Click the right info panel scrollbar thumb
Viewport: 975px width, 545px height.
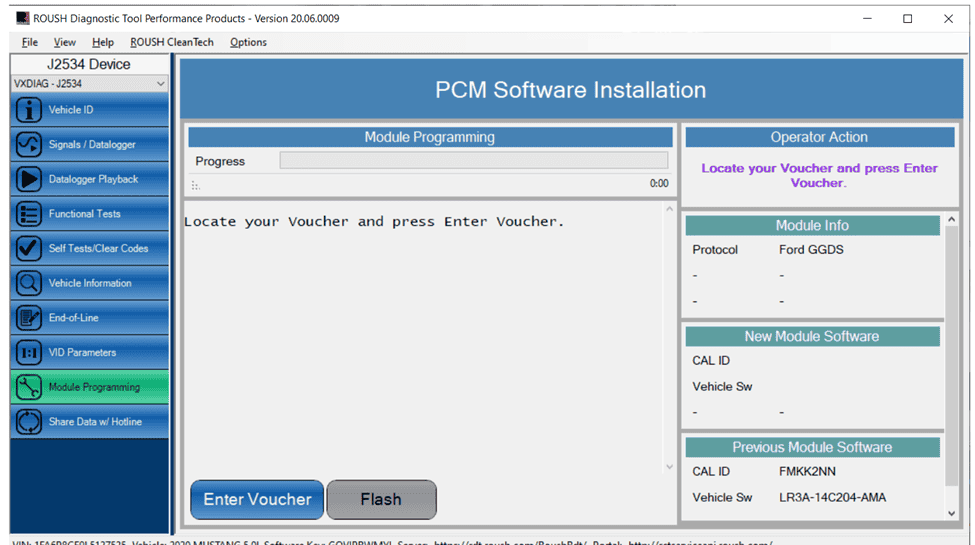click(951, 356)
